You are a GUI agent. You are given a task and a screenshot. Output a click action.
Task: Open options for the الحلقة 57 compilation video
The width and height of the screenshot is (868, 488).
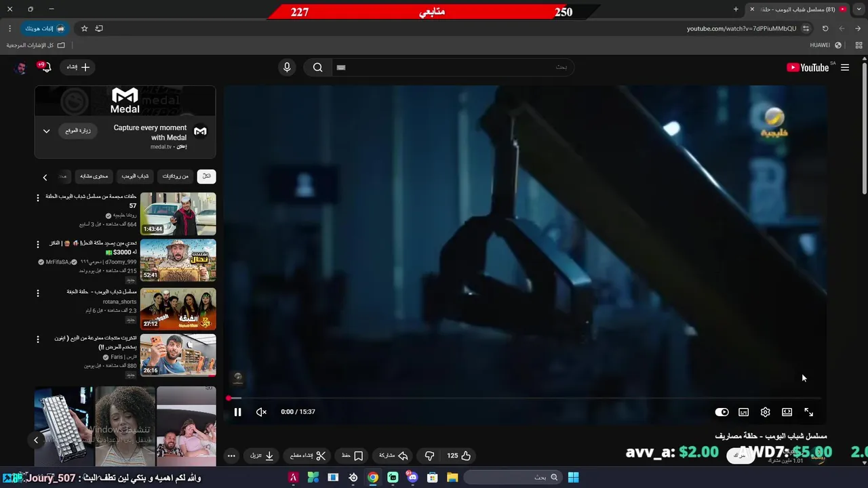[38, 198]
